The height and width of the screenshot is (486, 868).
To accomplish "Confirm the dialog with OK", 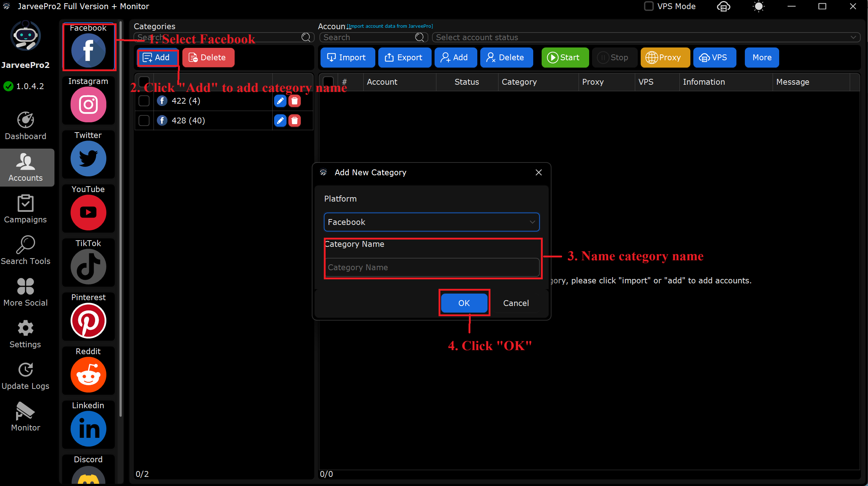I will point(464,303).
